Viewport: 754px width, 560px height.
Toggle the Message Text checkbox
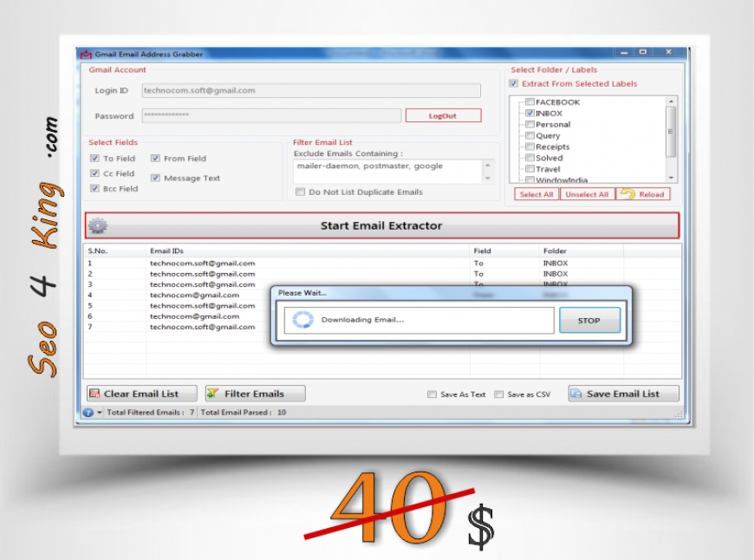pos(155,178)
